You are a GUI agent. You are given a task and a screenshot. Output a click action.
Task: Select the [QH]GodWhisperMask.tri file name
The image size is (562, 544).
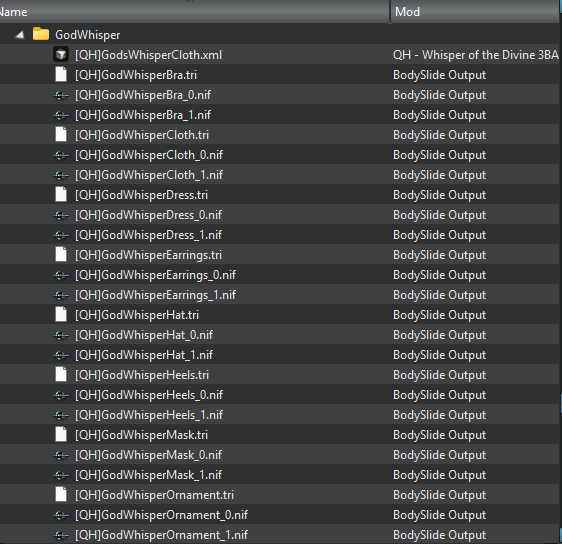coord(141,435)
